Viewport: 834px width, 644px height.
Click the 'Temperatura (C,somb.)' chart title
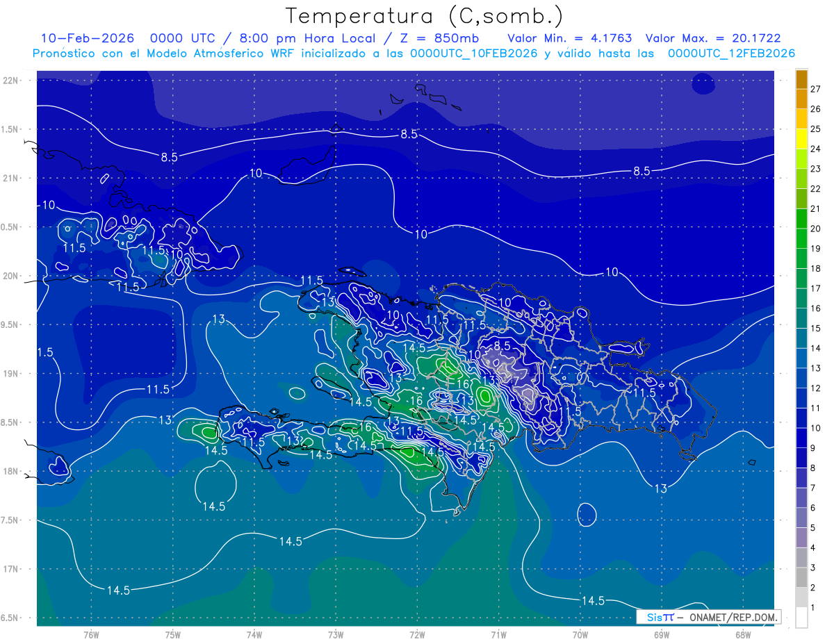[424, 16]
